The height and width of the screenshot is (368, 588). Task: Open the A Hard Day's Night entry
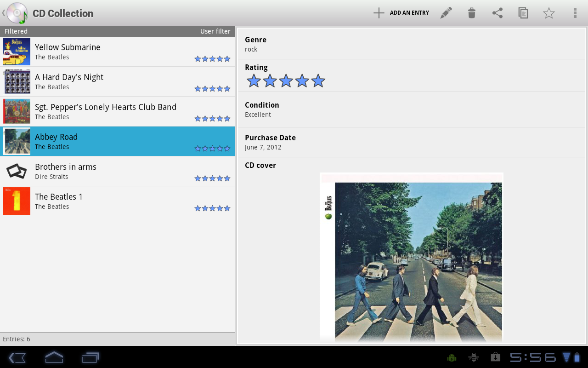118,81
